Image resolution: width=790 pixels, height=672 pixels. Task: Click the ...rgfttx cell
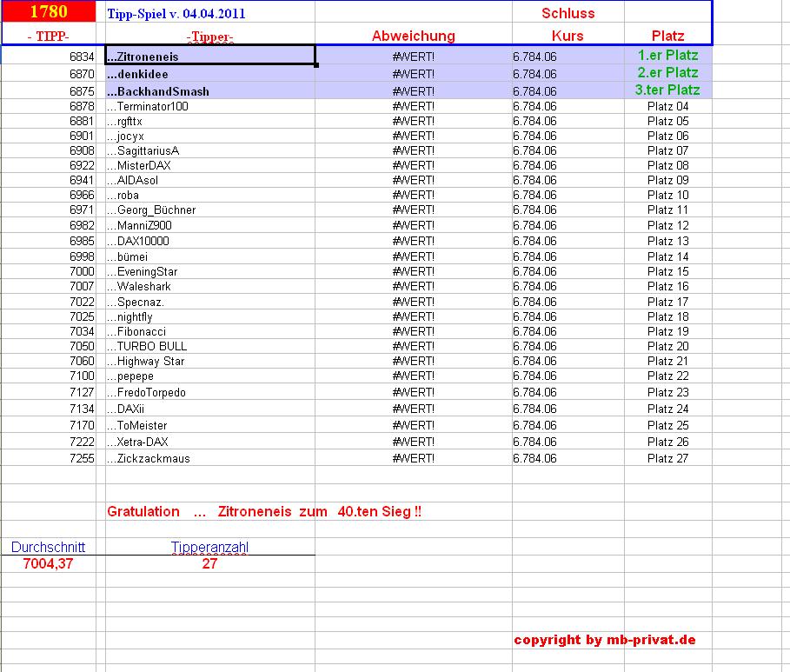pyautogui.click(x=210, y=121)
